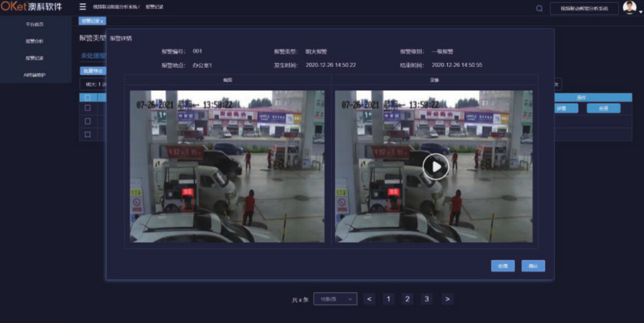Image resolution: width=644 pixels, height=323 pixels.
Task: Click the hamburger menu icon
Action: 83,7
